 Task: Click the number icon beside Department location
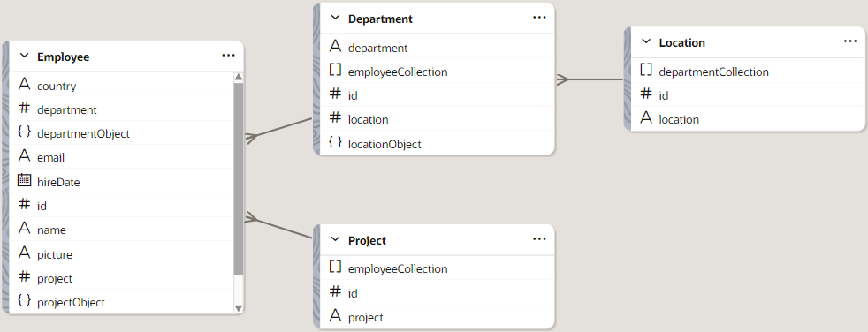coord(335,118)
